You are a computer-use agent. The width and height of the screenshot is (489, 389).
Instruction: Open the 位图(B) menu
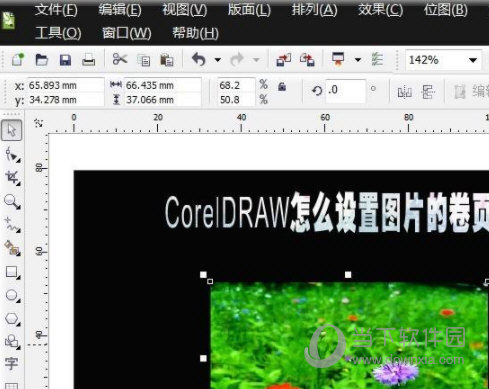click(x=446, y=10)
